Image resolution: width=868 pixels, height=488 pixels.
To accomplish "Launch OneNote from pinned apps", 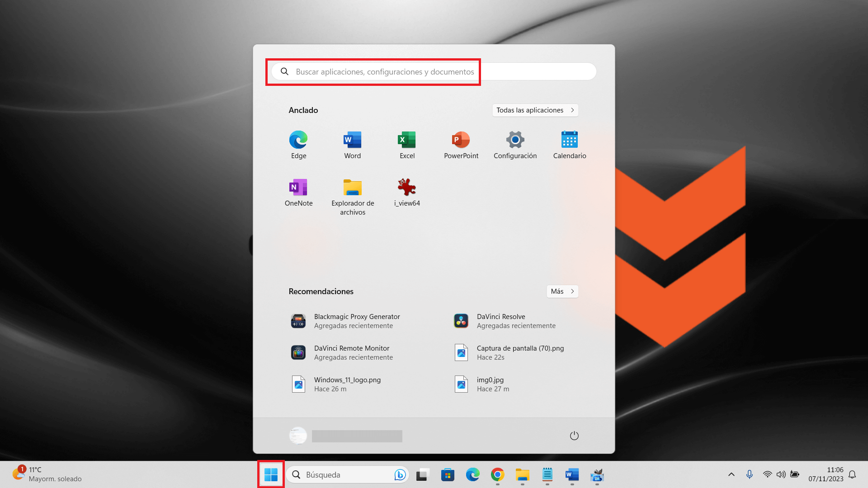I will (298, 192).
